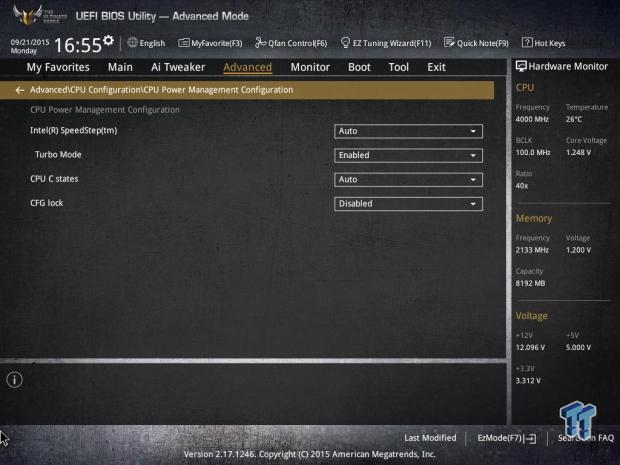Open the Intel(R) SpeedStep(tm) dropdown
Viewport: 620px width, 465px height.
point(408,131)
